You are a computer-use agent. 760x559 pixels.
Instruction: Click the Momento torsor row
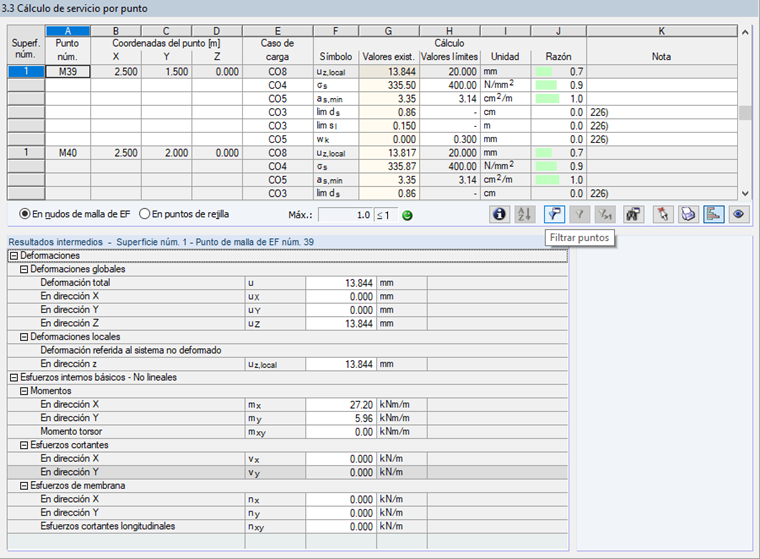(x=287, y=431)
